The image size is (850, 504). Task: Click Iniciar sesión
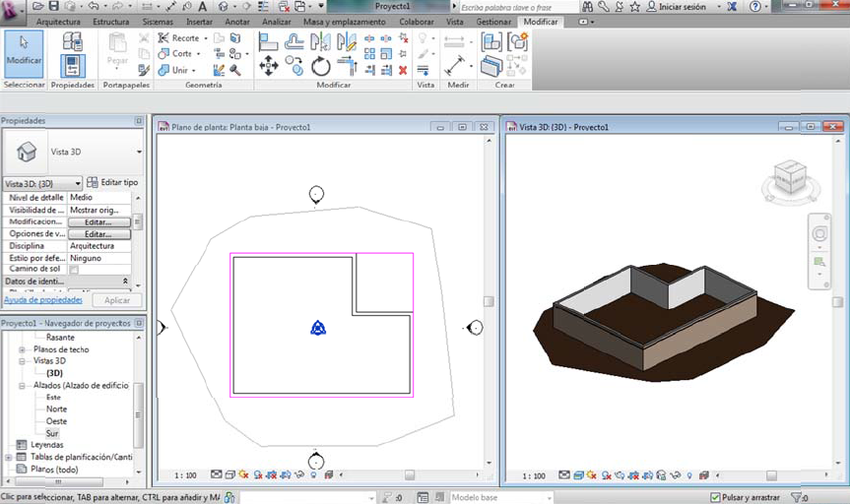(682, 7)
